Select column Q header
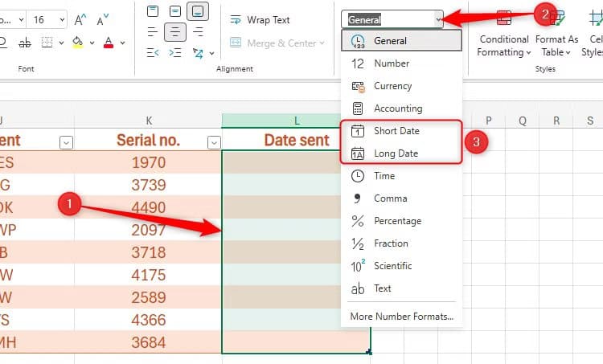Screen dimensions: 603x364 pyautogui.click(x=523, y=121)
